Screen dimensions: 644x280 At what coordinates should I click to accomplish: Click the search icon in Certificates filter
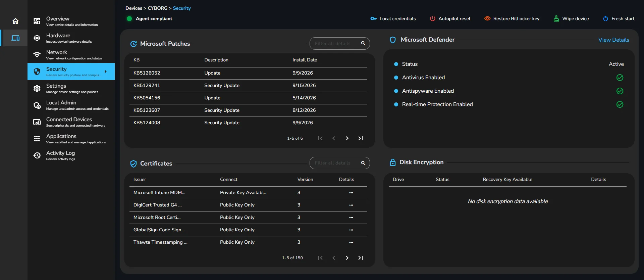tap(363, 163)
